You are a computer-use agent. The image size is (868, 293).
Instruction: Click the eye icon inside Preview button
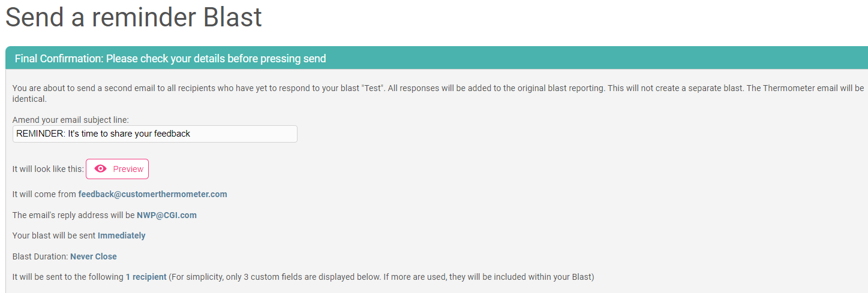coord(101,169)
